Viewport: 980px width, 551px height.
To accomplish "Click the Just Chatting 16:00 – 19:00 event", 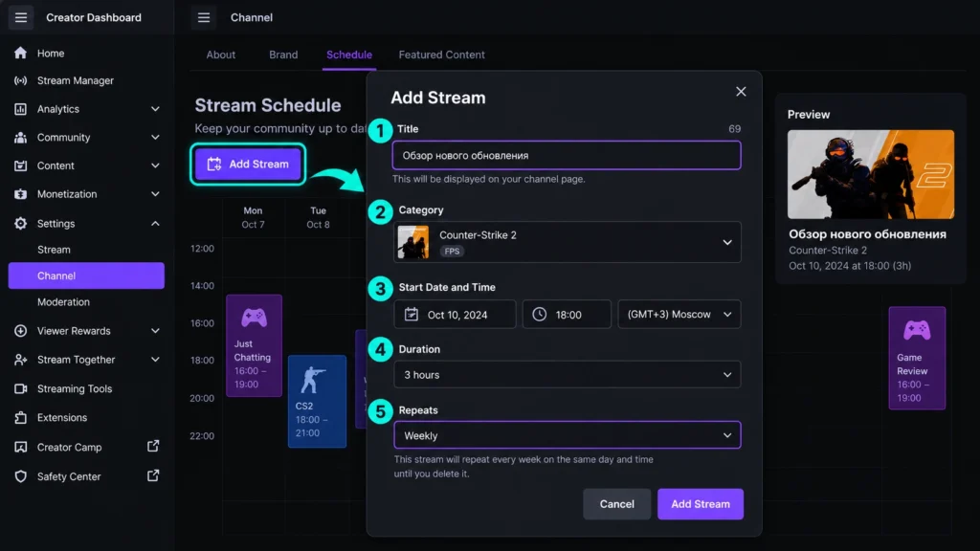I will click(x=254, y=345).
